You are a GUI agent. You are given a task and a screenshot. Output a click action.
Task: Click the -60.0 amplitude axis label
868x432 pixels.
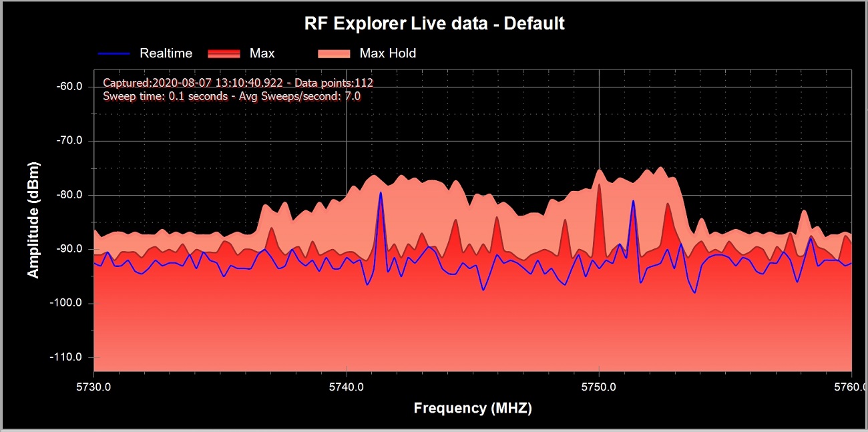pos(69,87)
